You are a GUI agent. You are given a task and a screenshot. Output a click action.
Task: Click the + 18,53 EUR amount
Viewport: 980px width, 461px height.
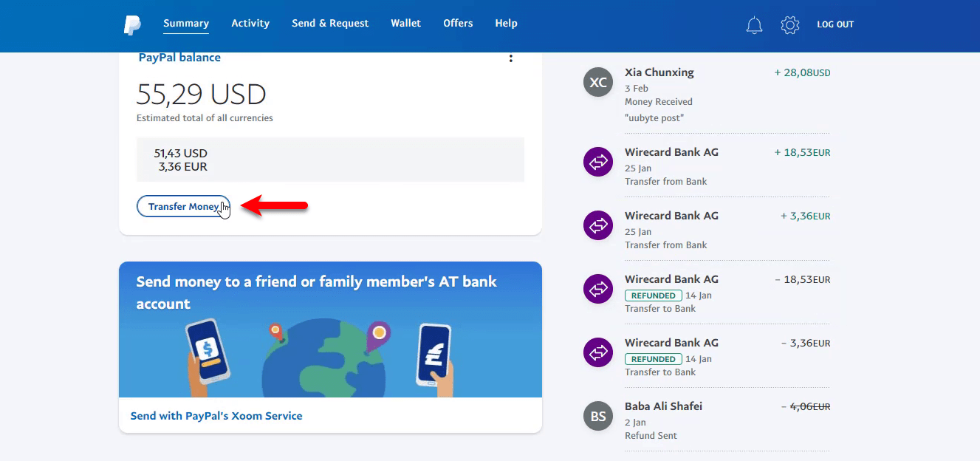pos(802,152)
